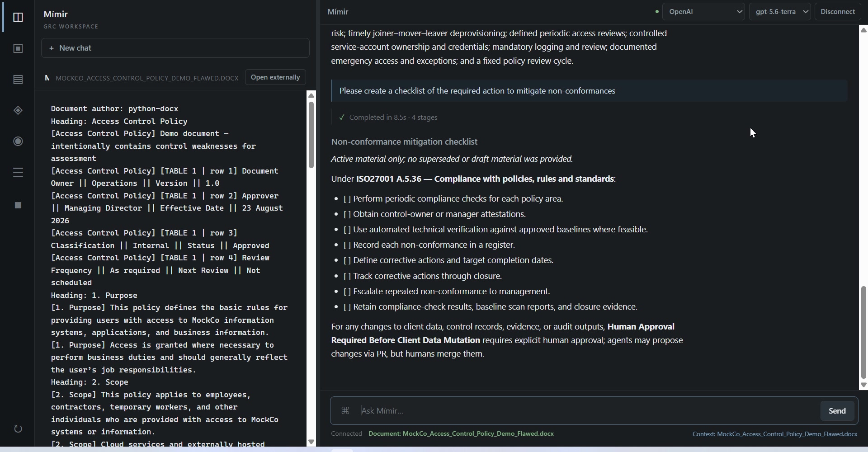
Task: Click the user message about creating a checklist
Action: 590,91
